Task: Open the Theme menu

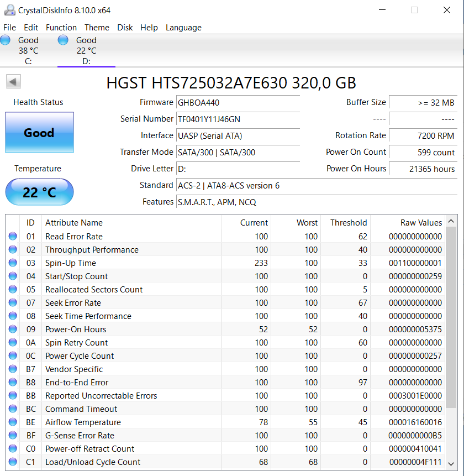Action: pyautogui.click(x=97, y=28)
